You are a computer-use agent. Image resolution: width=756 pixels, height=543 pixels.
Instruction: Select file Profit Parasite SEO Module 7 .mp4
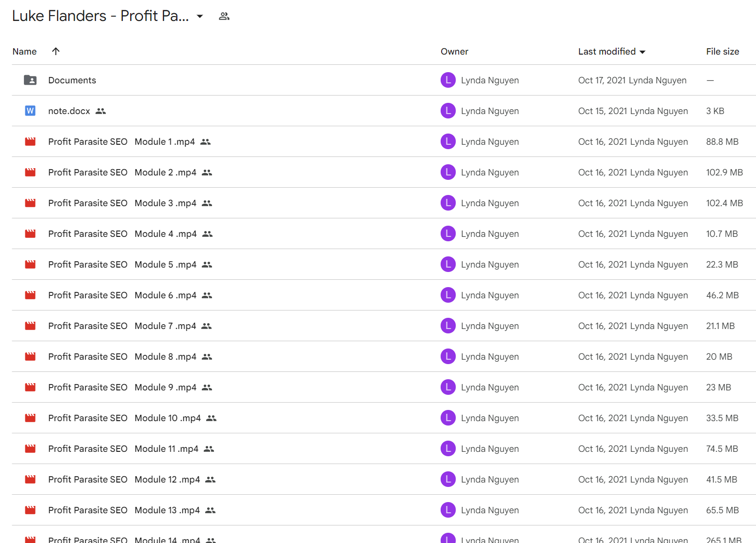pos(122,326)
